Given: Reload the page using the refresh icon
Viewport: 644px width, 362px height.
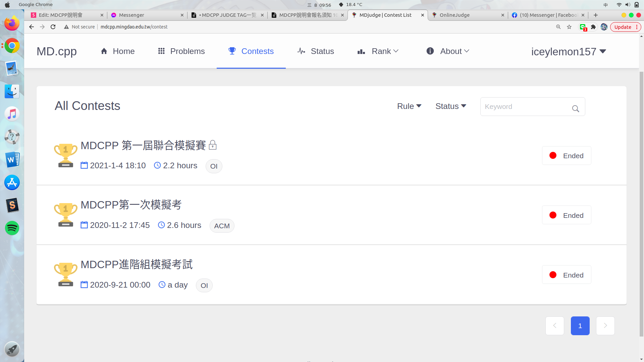Looking at the screenshot, I should pyautogui.click(x=53, y=27).
